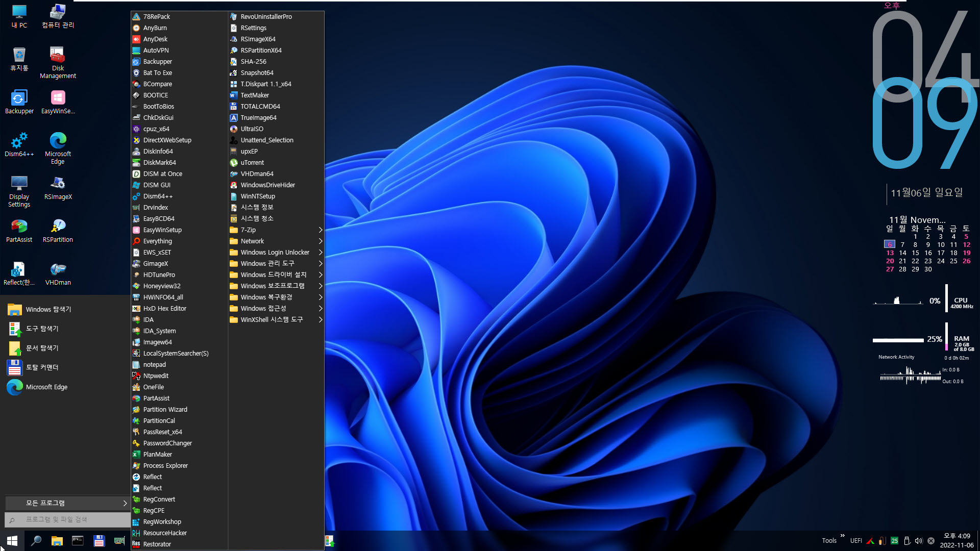Open File Explorer from the taskbar
Screen dimensions: 980x551
[57, 541]
